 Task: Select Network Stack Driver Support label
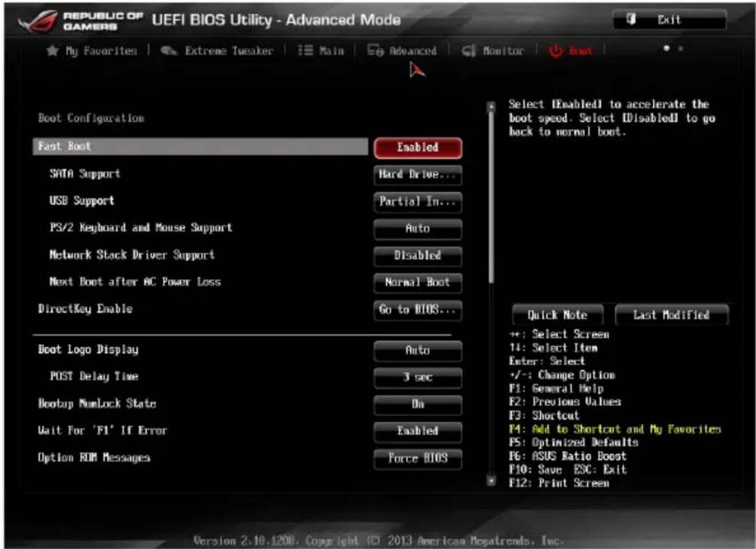(x=132, y=255)
